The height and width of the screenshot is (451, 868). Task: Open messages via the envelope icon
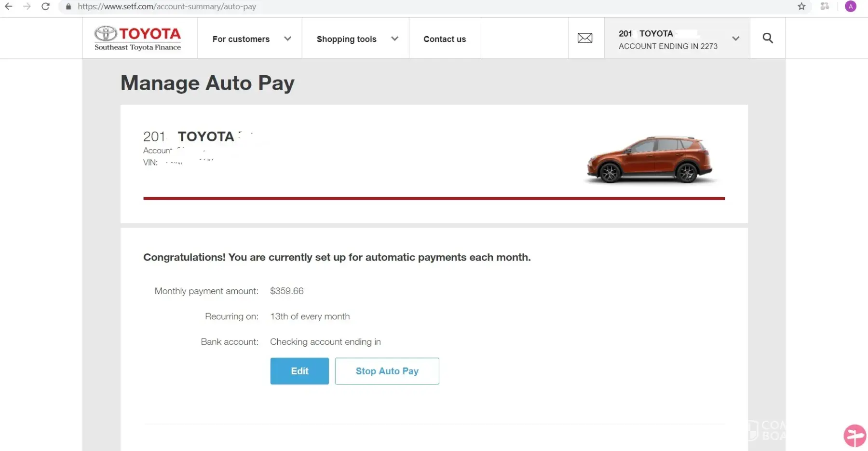click(x=585, y=38)
